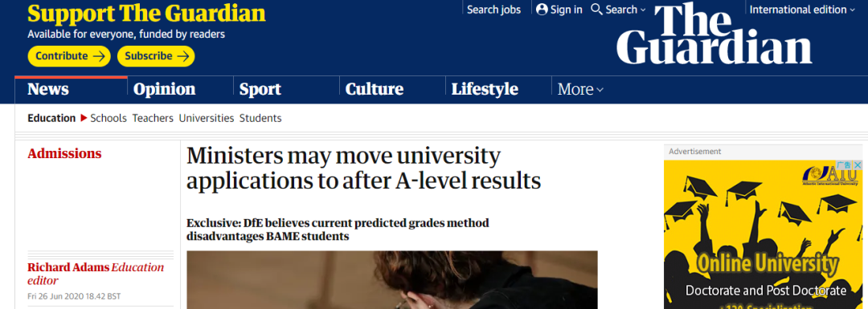Click the Online University advertisement banner
This screenshot has width=868, height=309.
tap(764, 234)
